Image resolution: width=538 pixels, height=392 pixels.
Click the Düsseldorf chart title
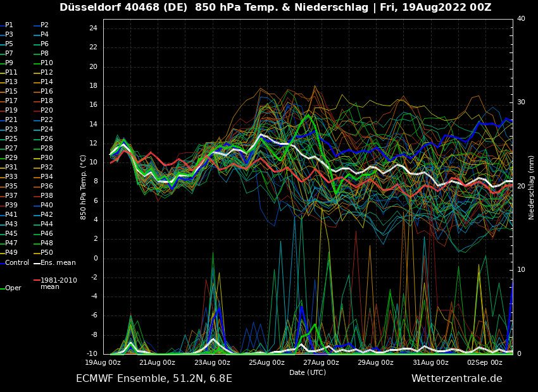(x=275, y=8)
